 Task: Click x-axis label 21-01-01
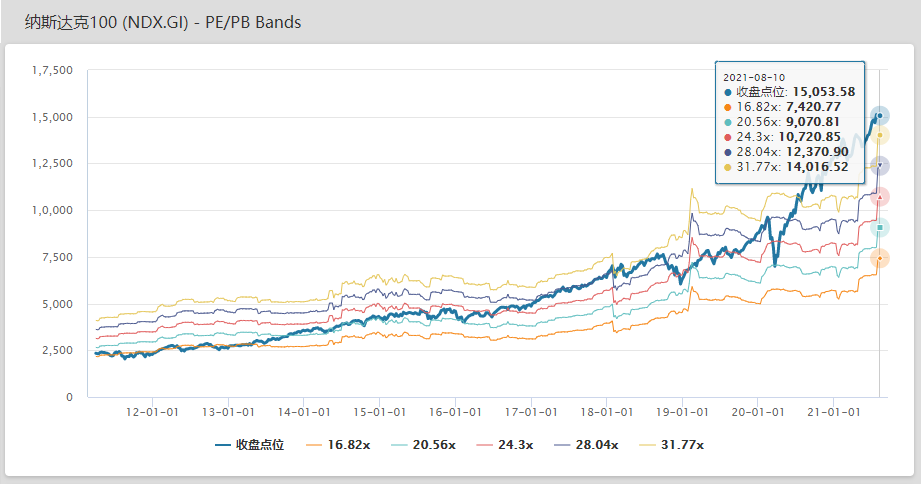coord(833,412)
